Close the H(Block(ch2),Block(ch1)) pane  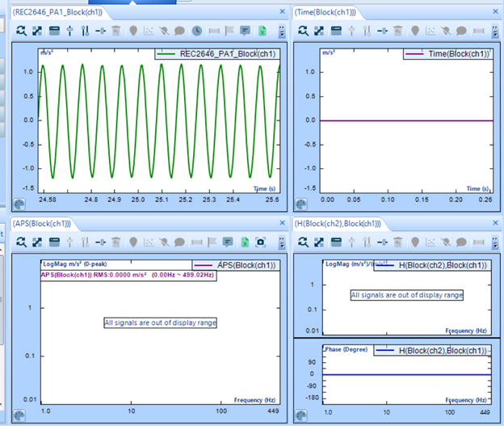494,223
